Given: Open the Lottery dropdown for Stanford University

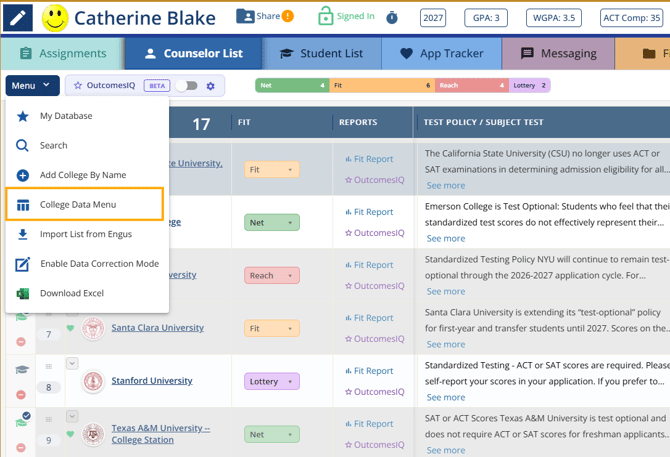Looking at the screenshot, I should tap(272, 381).
